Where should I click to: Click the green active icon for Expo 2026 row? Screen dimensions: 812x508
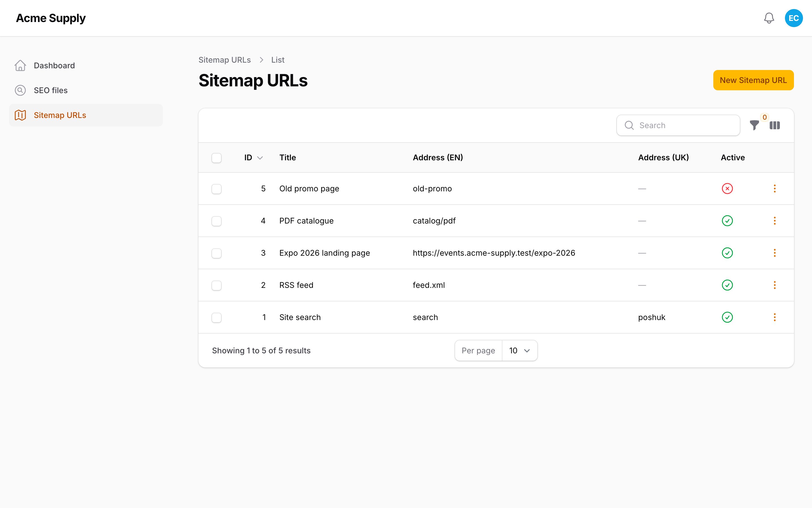pos(727,253)
